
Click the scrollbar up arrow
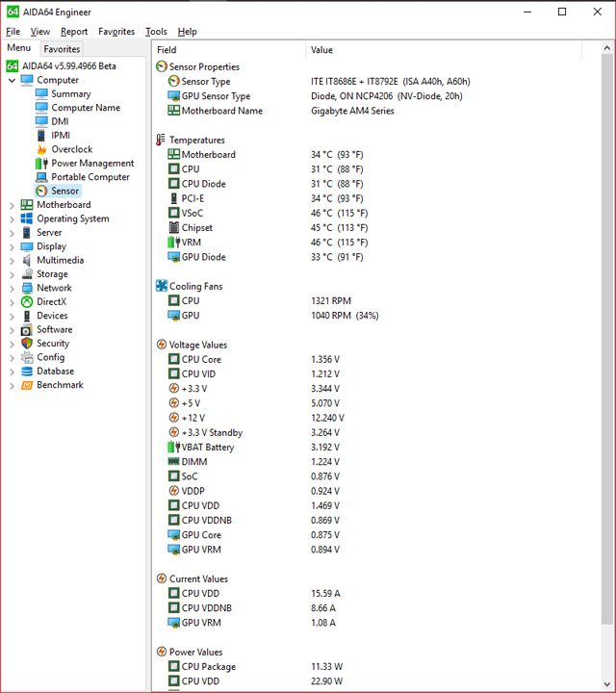606,48
